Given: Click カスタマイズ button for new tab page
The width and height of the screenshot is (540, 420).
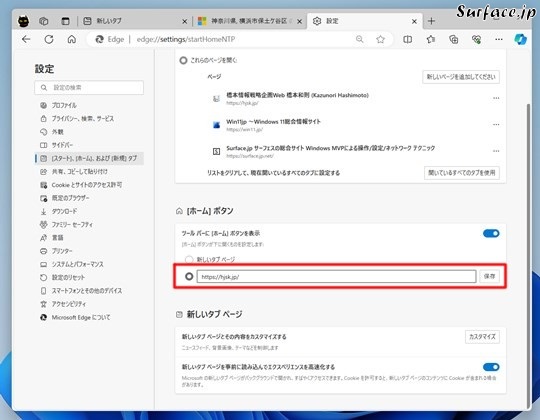Looking at the screenshot, I should 482,336.
